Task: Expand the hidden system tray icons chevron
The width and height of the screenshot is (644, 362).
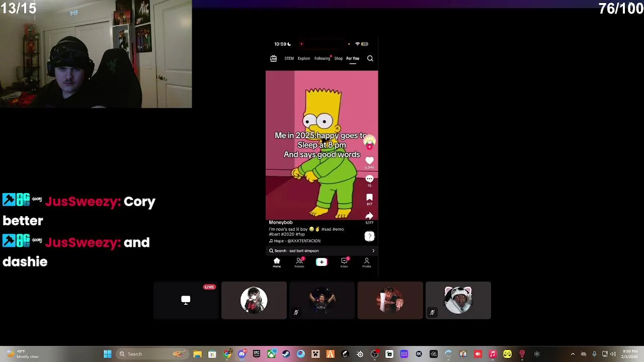Action: (573, 354)
